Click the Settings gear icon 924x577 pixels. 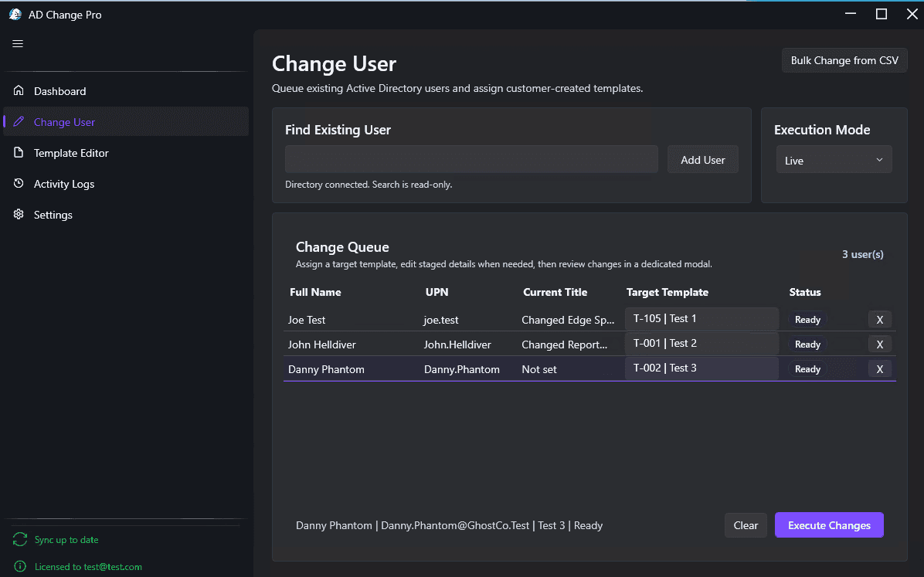(19, 215)
